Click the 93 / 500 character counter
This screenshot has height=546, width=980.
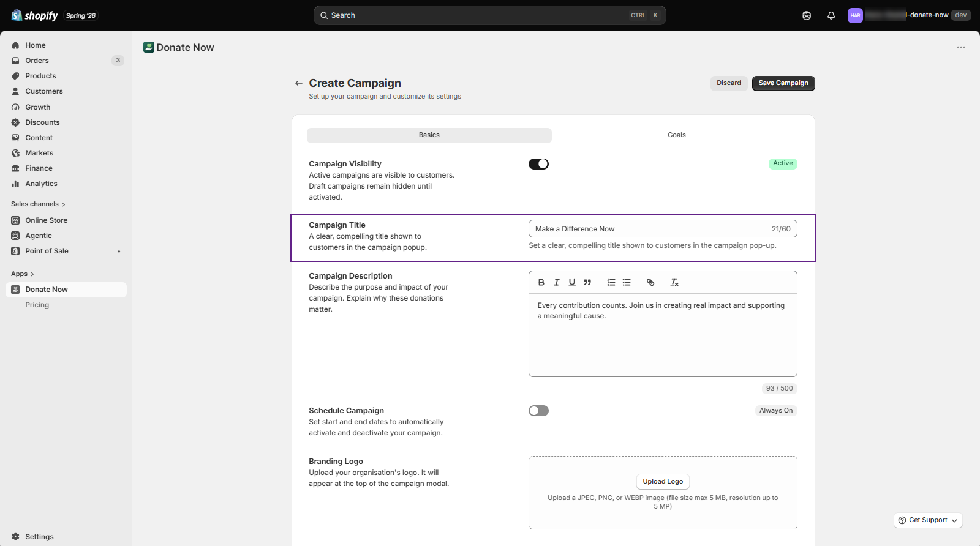pos(779,389)
